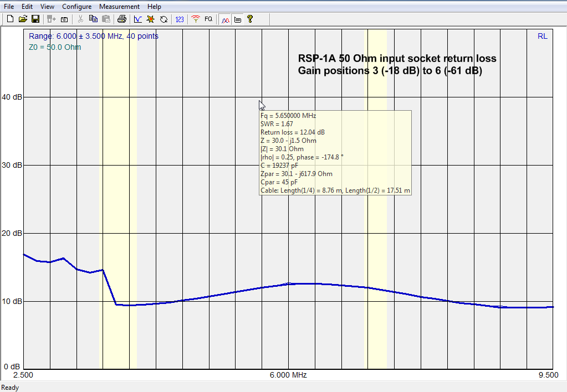Open the Edit menu
Viewport: 567px width, 392px height.
[x=27, y=7]
